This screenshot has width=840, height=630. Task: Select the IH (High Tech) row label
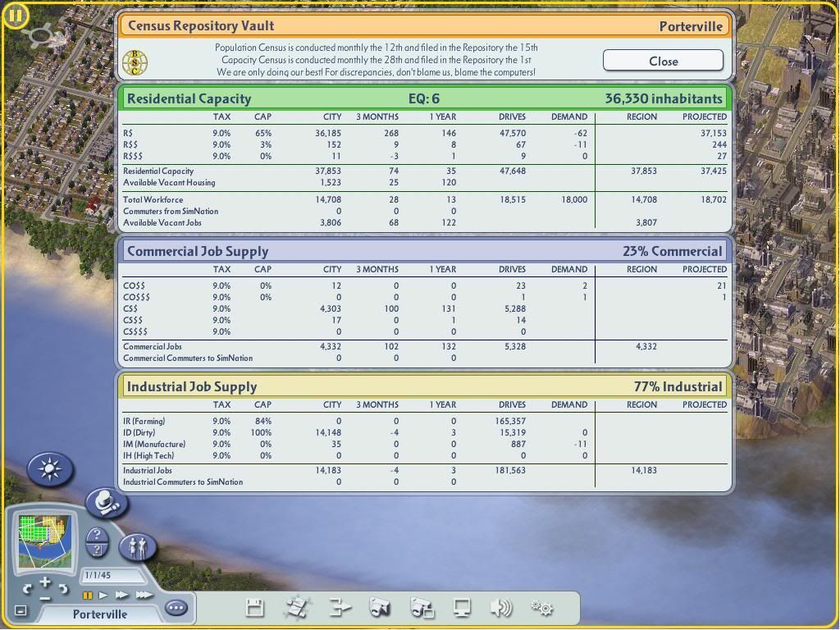[x=148, y=456]
